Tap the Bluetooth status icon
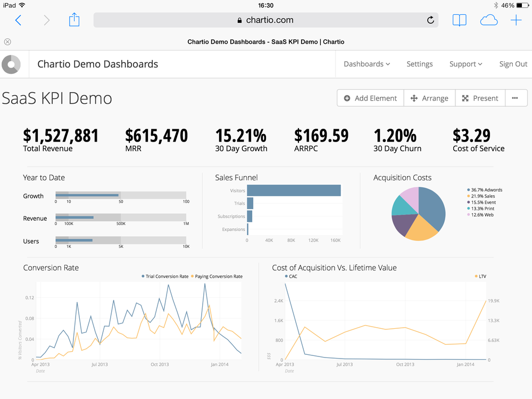Screen dimensions: 532x399 pyautogui.click(x=496, y=5)
